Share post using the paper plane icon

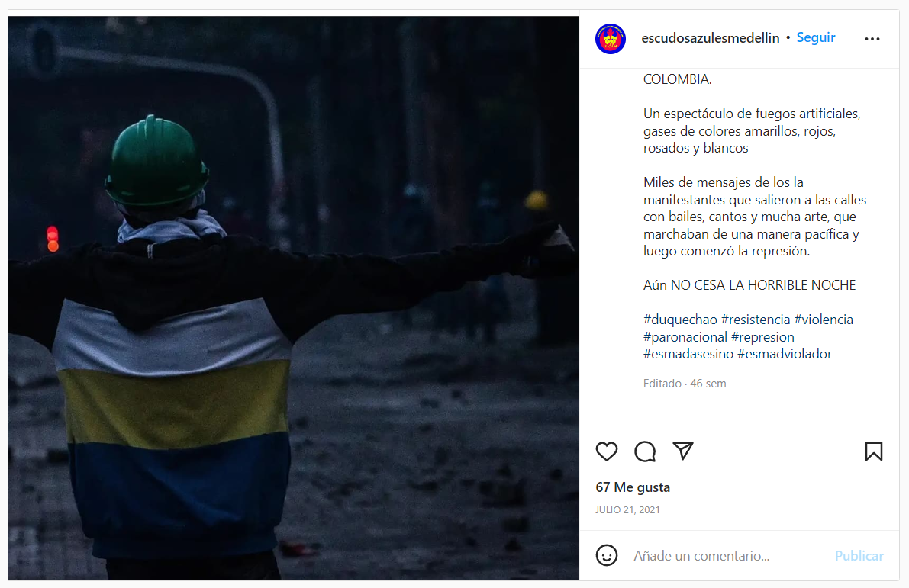pos(683,451)
